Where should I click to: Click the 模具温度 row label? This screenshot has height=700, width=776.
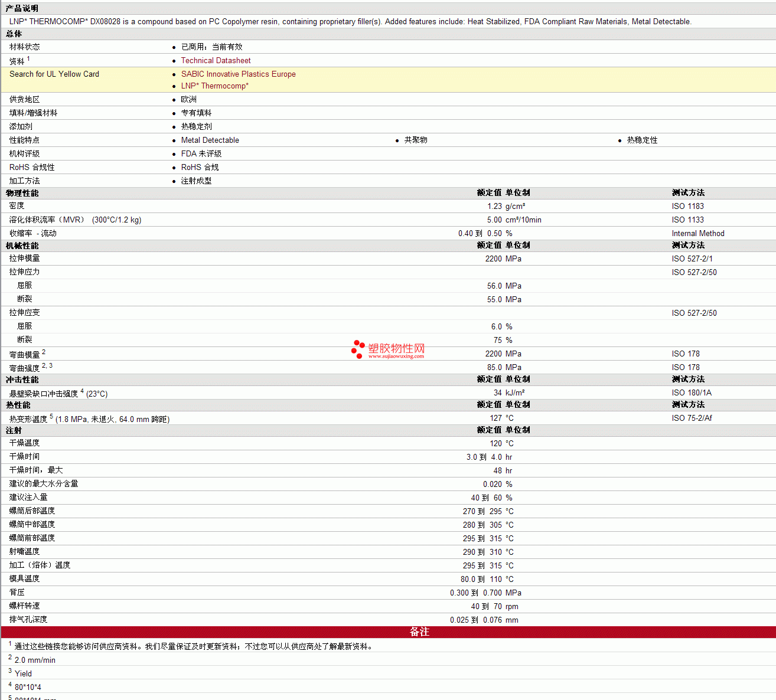(24, 579)
